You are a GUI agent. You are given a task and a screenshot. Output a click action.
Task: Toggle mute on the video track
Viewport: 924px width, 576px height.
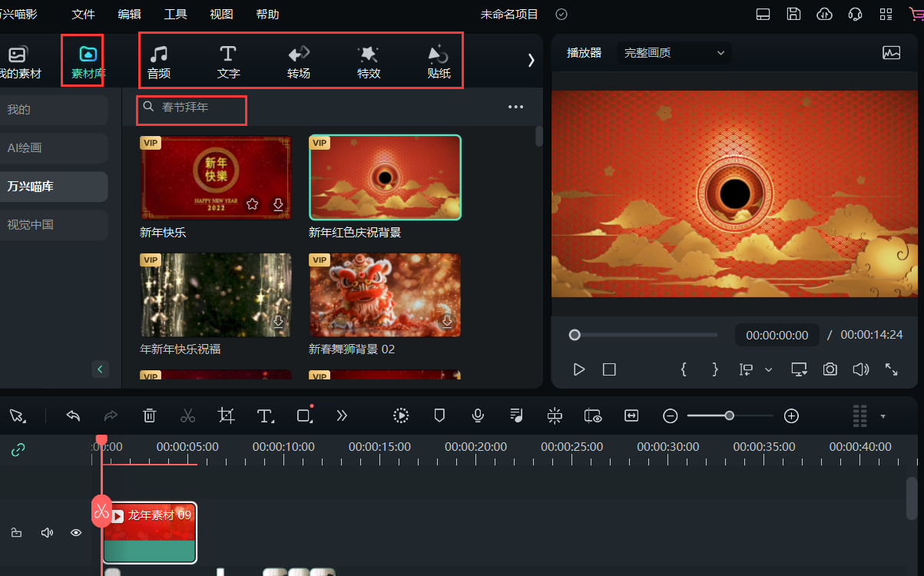pos(47,532)
